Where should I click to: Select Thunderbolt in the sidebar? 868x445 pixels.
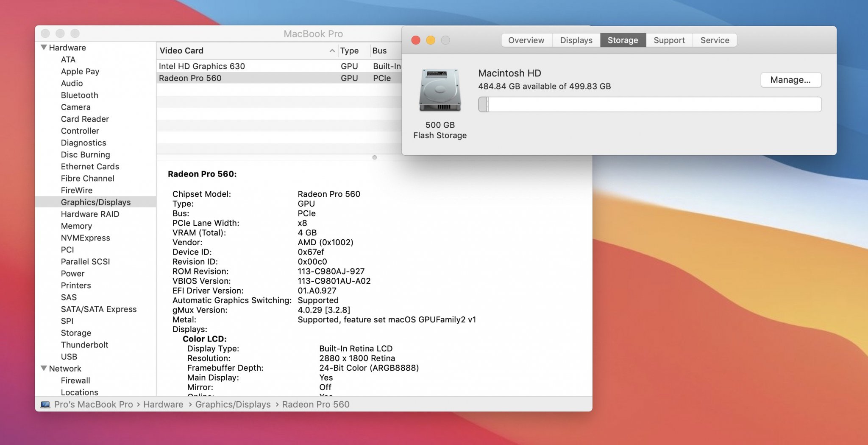84,344
